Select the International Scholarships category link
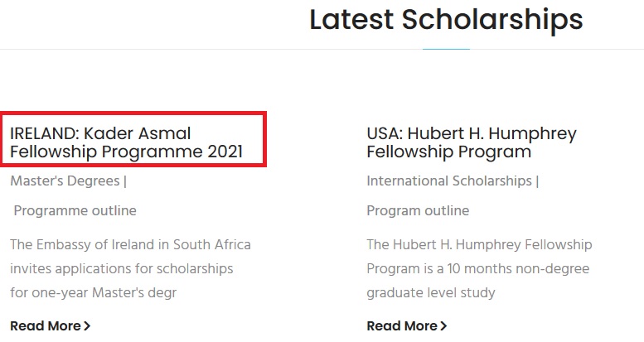This screenshot has height=342, width=644. coord(449,181)
